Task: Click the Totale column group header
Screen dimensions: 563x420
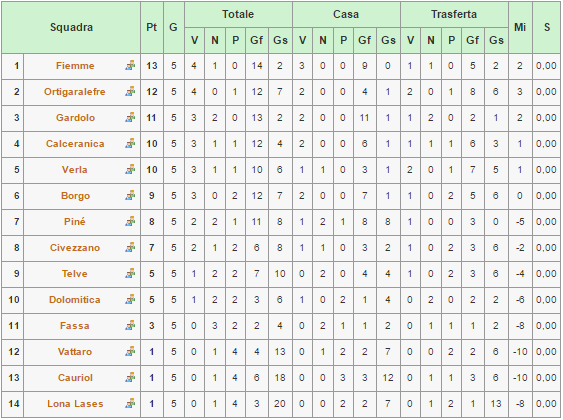Action: [x=238, y=14]
